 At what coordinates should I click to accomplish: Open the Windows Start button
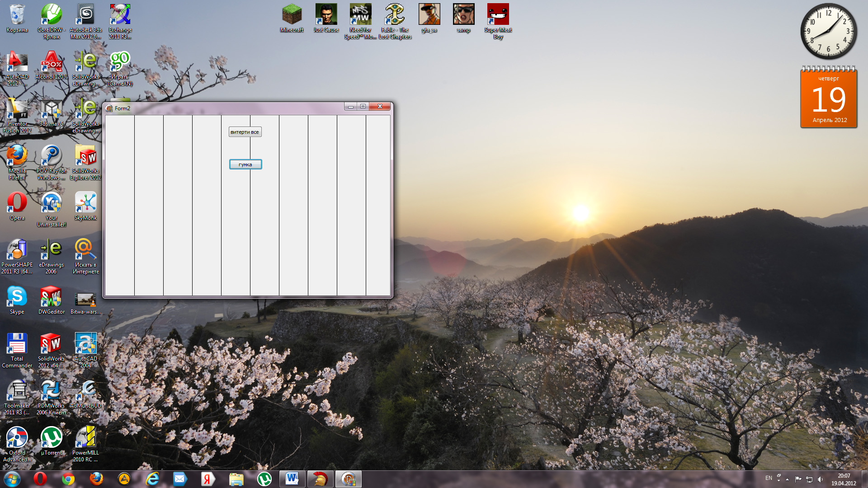(x=12, y=479)
